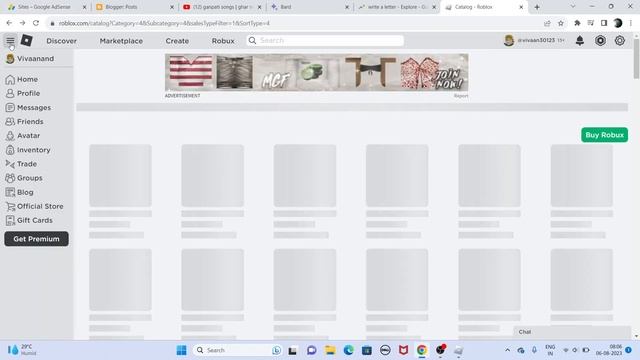Click the Windows taskbar search box
640x360 pixels.
tap(238, 350)
